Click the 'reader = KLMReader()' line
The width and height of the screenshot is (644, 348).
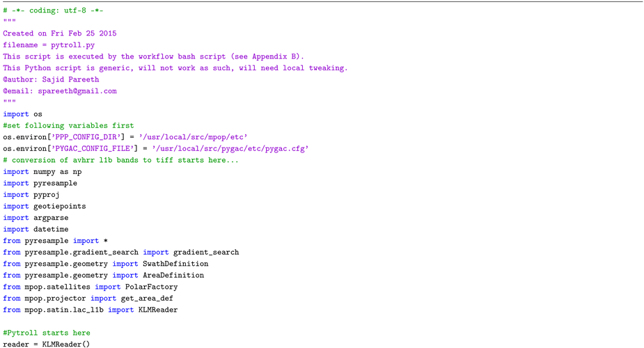tap(47, 344)
